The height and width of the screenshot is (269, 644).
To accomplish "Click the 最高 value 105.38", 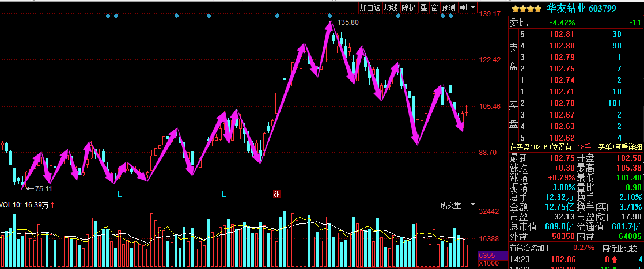I will tap(629, 168).
